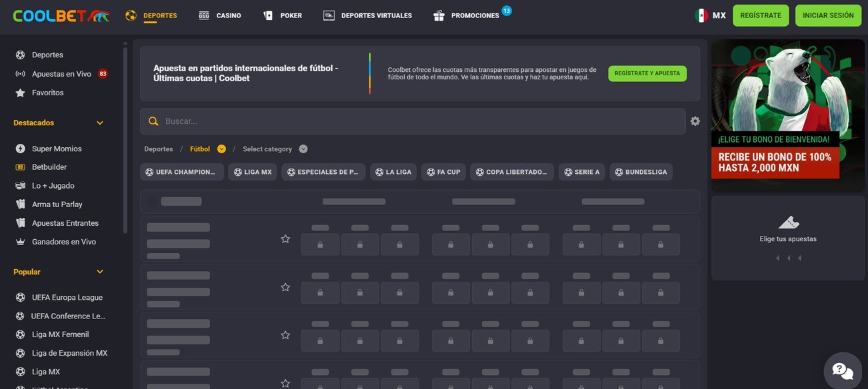Click the UEFA Europa League ball icon
The width and height of the screenshot is (868, 389).
coord(21,298)
